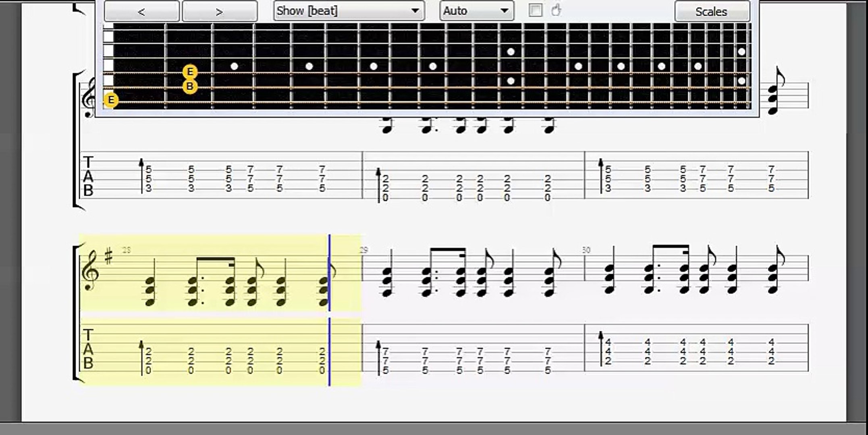Click the measure 30 number label
868x435 pixels.
(586, 250)
